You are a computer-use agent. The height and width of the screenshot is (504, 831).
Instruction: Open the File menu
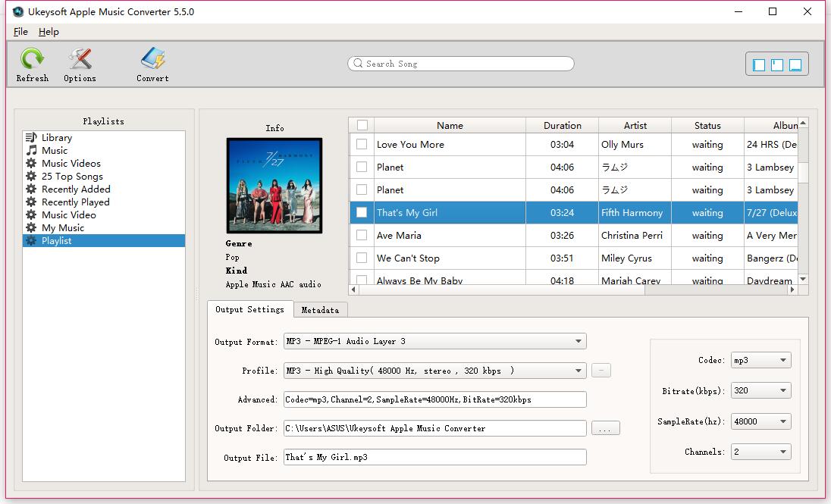point(20,32)
